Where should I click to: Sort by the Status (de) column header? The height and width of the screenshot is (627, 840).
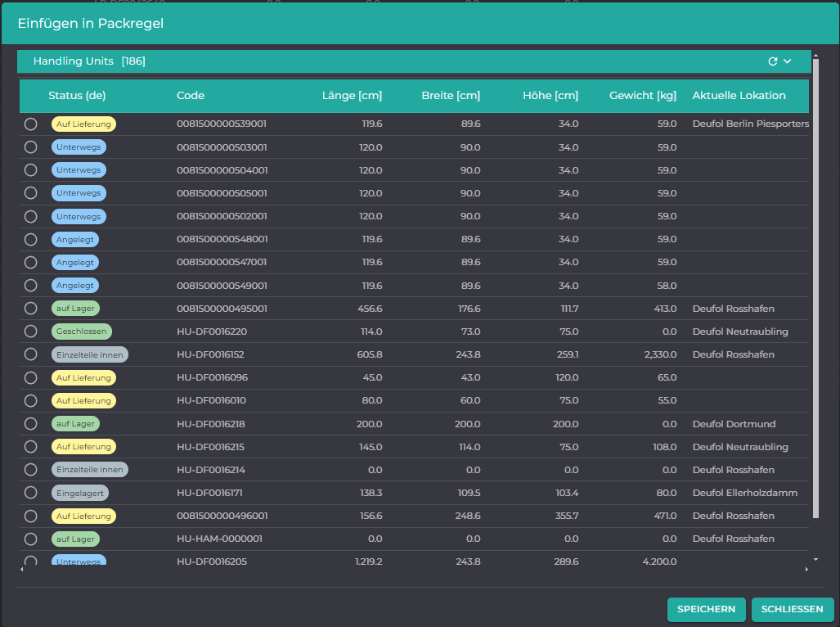coord(77,96)
